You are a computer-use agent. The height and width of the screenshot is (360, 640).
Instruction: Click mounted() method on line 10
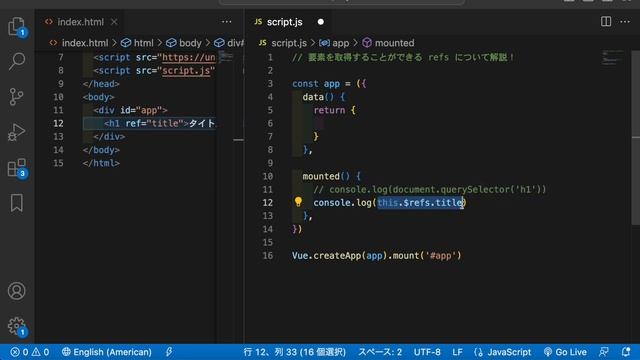(331, 176)
